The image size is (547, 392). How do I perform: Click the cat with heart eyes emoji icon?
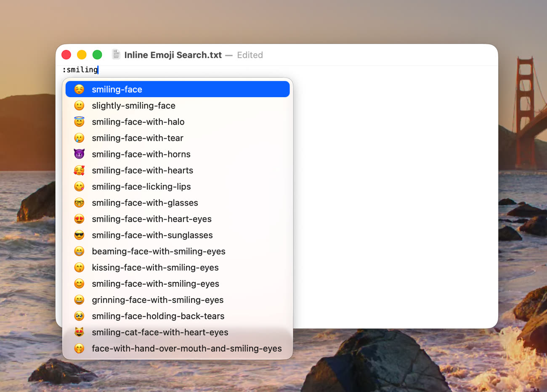(x=79, y=332)
